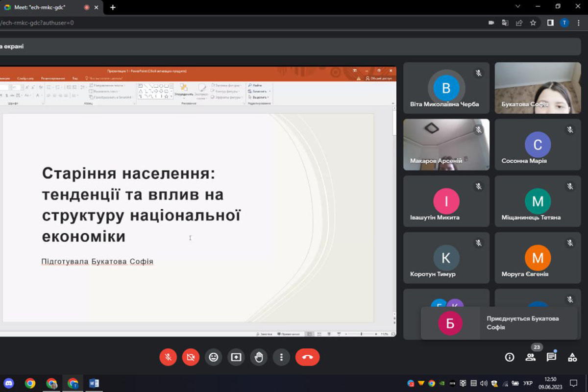This screenshot has height=392, width=588.
Task: Click Коротун Тимур avatar tile
Action: click(x=446, y=258)
